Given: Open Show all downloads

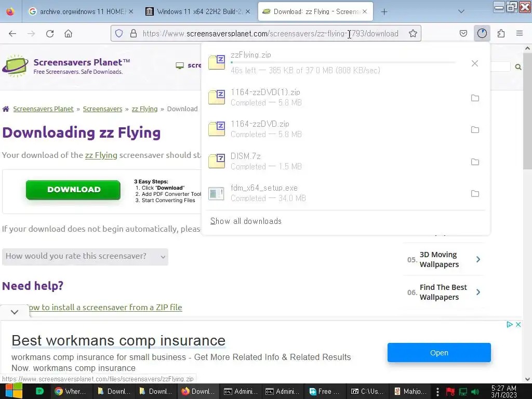Looking at the screenshot, I should pos(246,221).
